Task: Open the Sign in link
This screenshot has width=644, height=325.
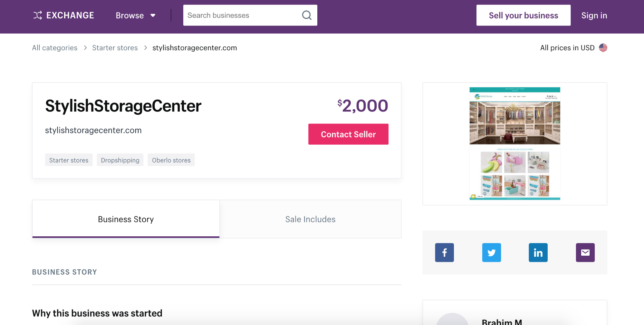Action: [x=594, y=15]
